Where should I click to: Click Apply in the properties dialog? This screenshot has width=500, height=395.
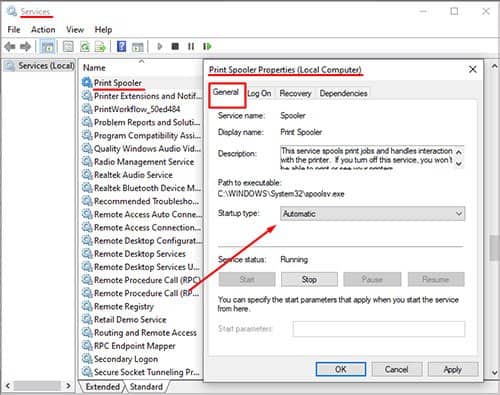click(x=453, y=369)
